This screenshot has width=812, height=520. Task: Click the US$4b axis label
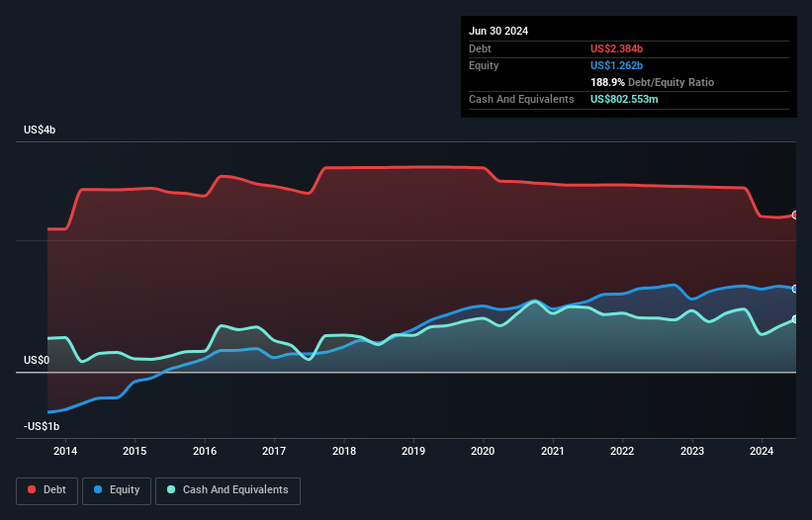[40, 130]
